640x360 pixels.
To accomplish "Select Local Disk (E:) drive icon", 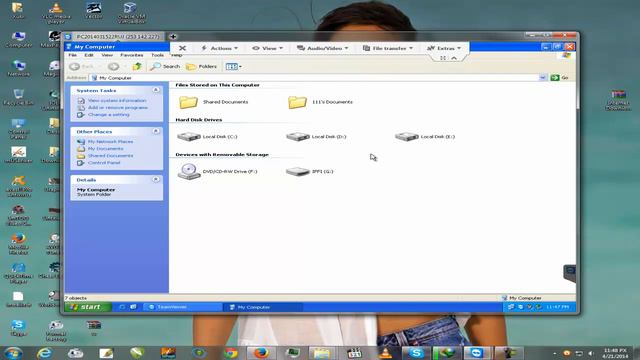I will [407, 137].
